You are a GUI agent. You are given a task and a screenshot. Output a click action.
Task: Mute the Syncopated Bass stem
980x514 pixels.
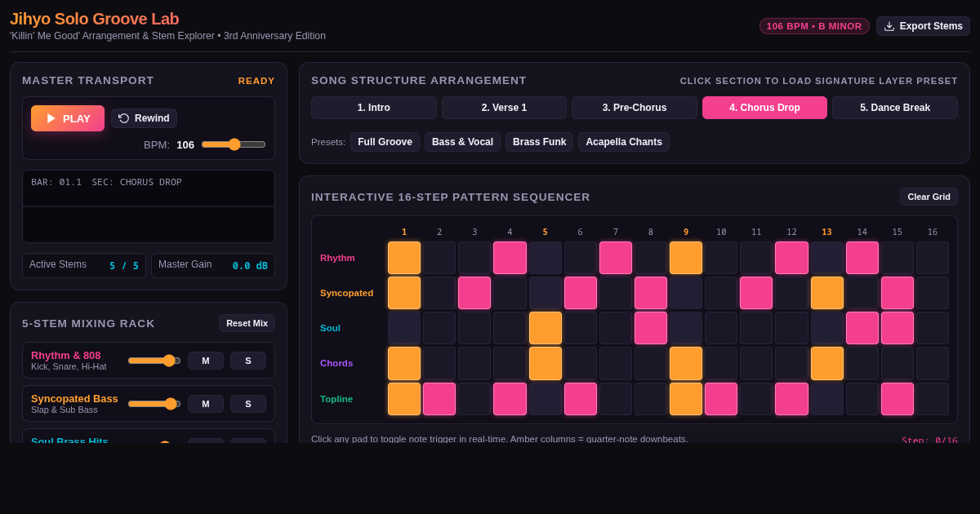[206, 404]
